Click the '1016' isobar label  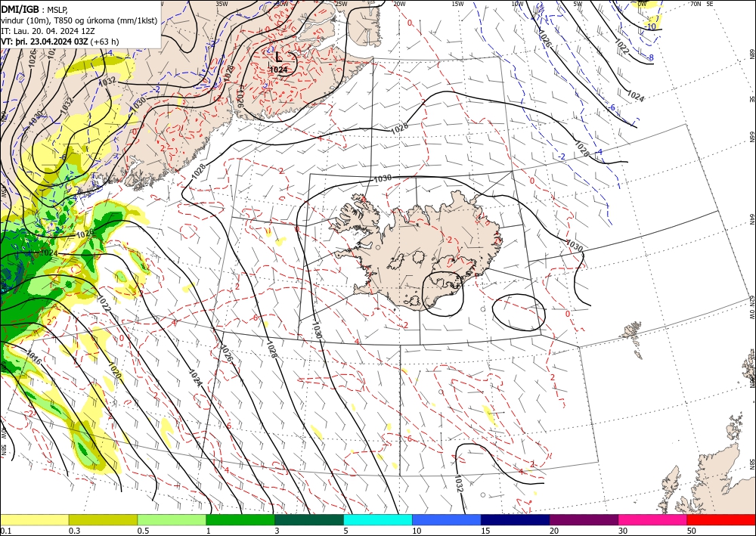tap(33, 357)
